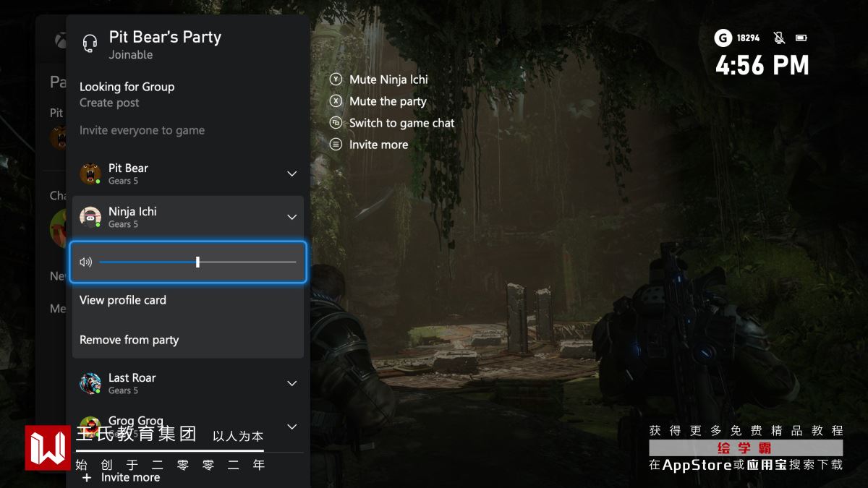
Task: Collapse the Ninja Ichi member options
Action: (292, 218)
